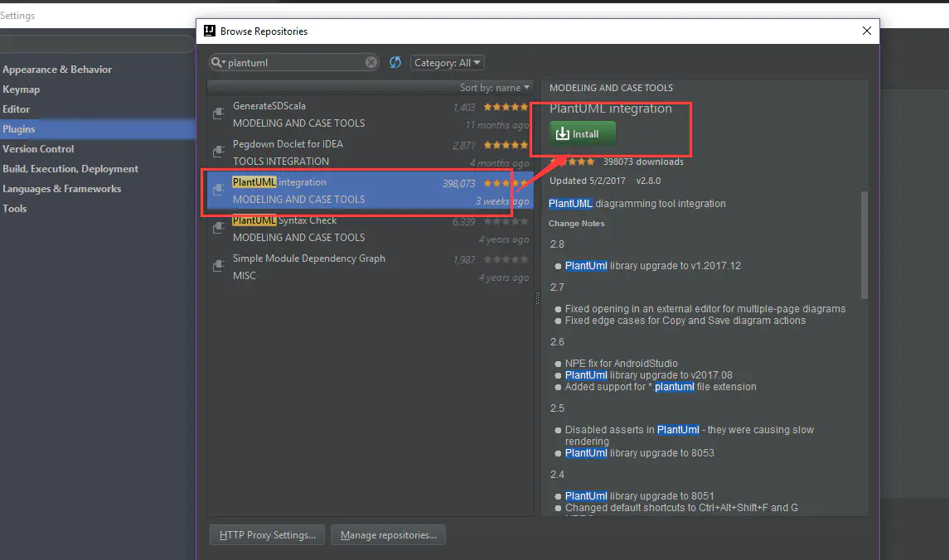Click the Pegdown Doclet star rating
The height and width of the screenshot is (560, 949).
pos(506,145)
